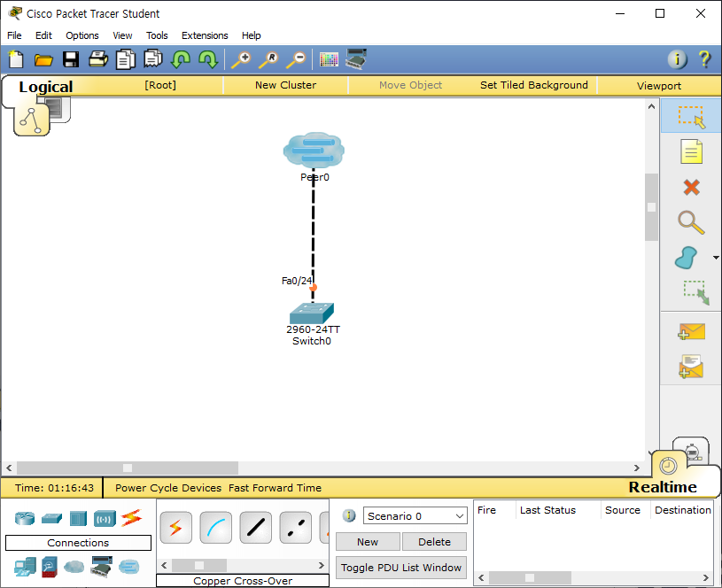
Task: Choose the Inspect magnifier tool
Action: pos(691,222)
